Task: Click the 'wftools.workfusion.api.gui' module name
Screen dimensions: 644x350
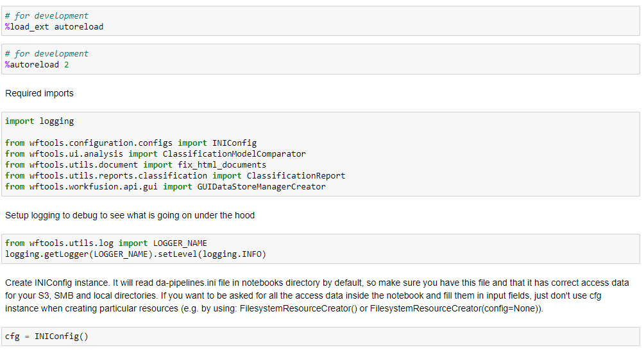Action: point(93,187)
